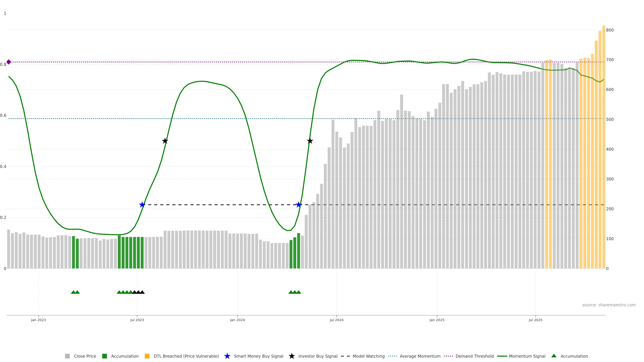Click the Jan 2024 x-axis label
The height and width of the screenshot is (362, 644).
237,320
